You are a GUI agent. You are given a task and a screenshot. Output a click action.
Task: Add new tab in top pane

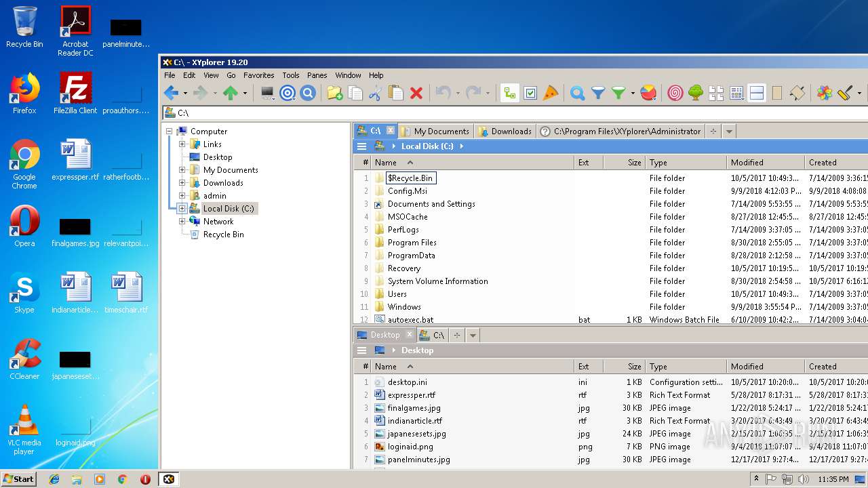[713, 131]
